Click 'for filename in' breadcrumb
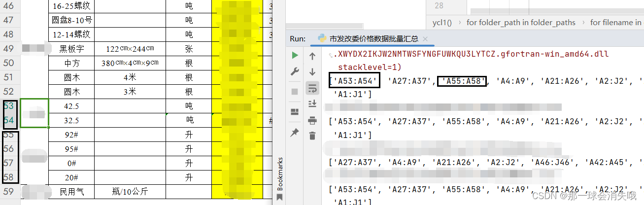This screenshot has height=205, width=644. tap(616, 22)
